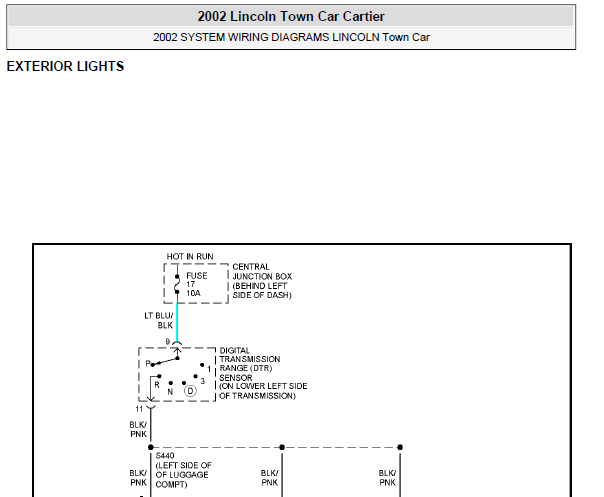Select the 'EXTERIOR LIGHTS' heading
604x497 pixels.
pos(65,66)
